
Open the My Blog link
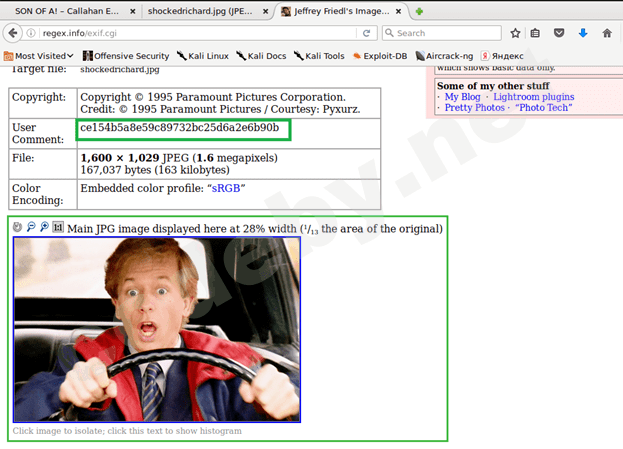click(x=462, y=97)
